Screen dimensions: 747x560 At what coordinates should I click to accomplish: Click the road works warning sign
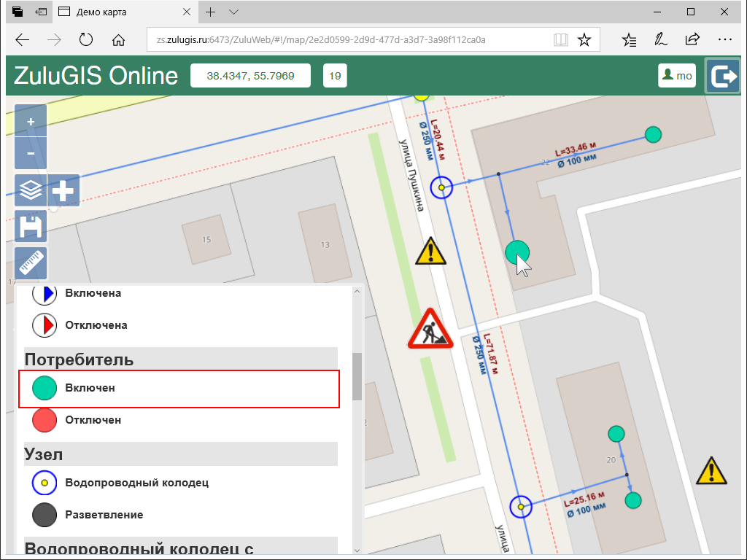430,330
